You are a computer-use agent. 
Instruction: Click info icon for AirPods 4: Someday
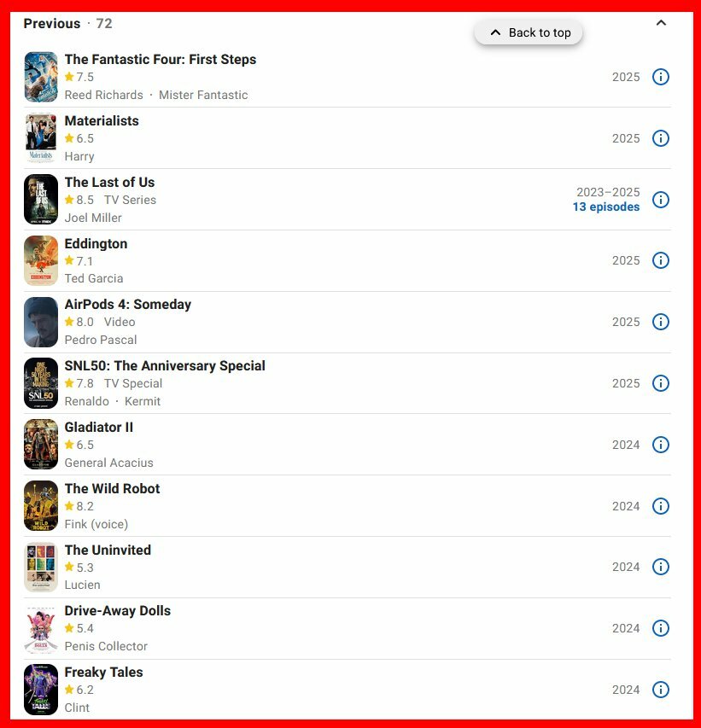(660, 322)
